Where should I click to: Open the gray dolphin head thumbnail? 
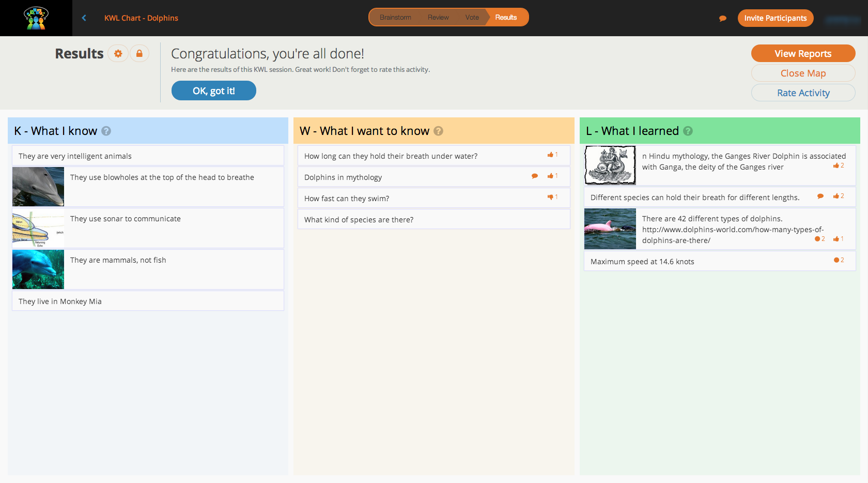click(x=38, y=187)
